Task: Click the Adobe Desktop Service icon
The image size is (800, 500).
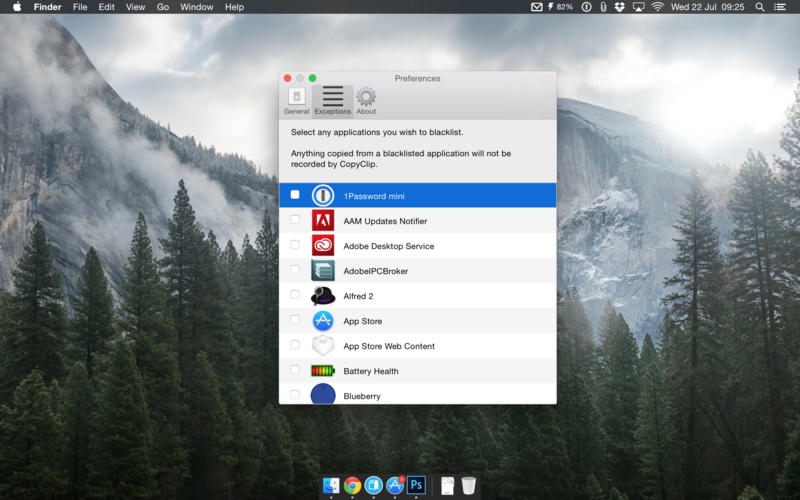Action: (323, 245)
